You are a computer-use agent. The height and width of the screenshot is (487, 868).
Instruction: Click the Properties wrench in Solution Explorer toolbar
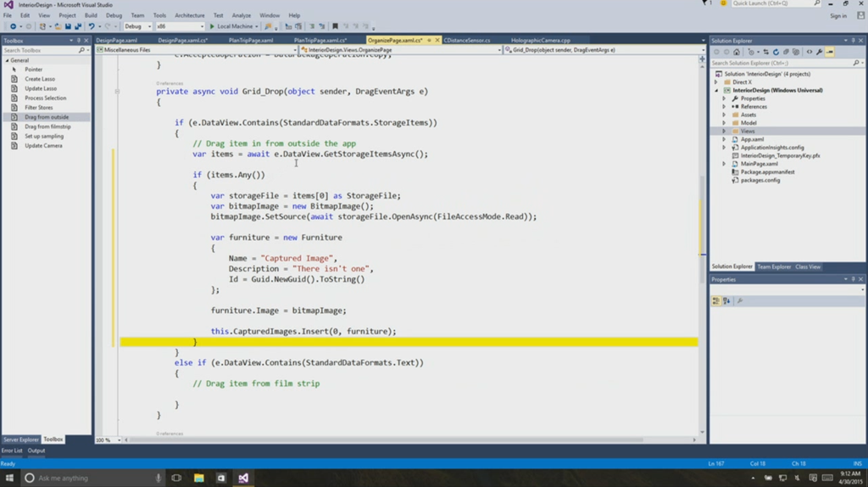[820, 52]
